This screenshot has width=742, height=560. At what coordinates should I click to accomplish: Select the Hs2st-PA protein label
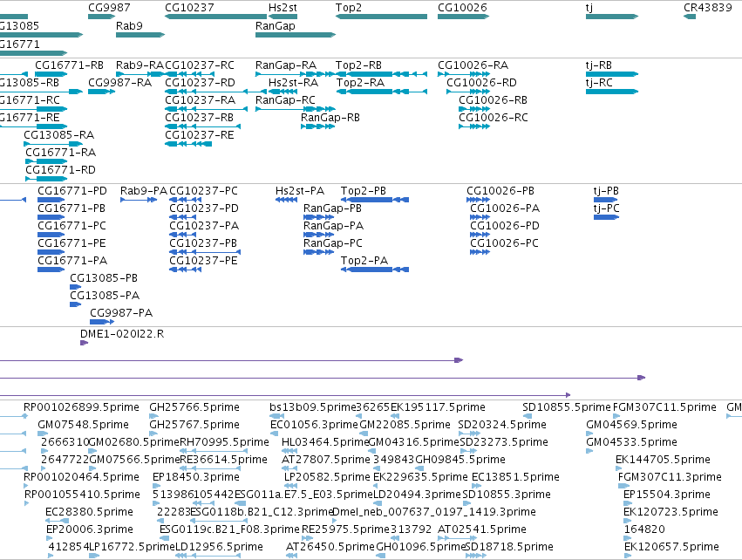[300, 191]
